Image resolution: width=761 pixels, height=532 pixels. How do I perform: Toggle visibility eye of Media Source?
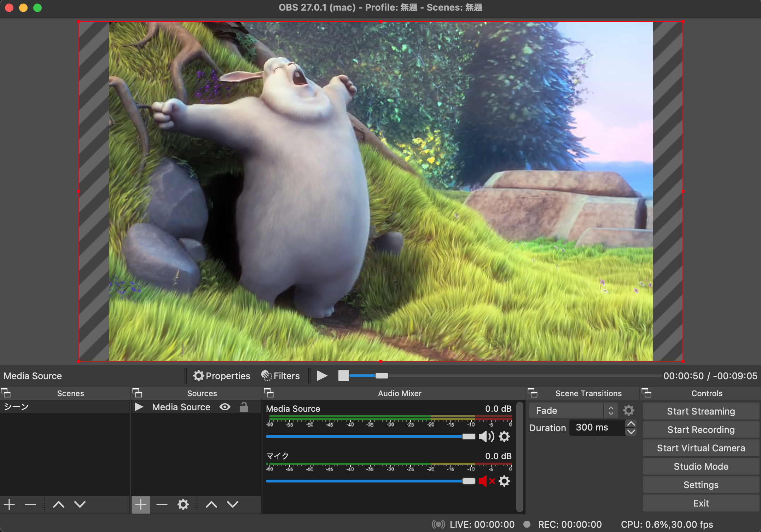(225, 407)
